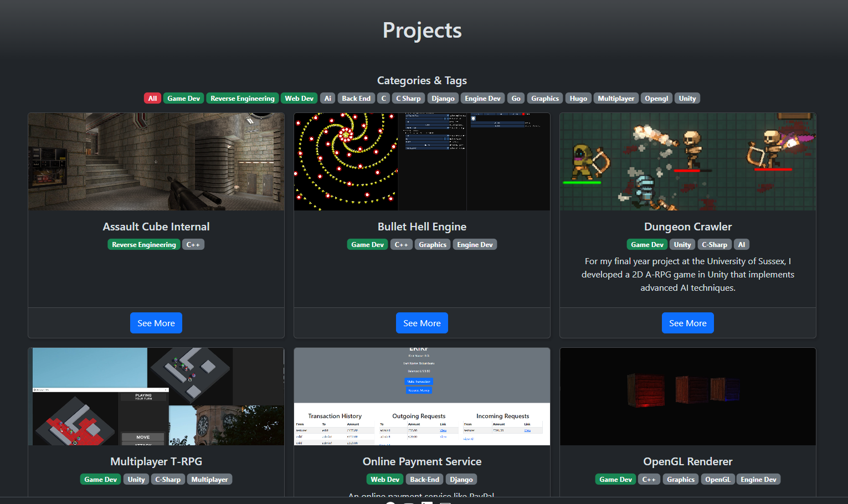Open the Dungeon Crawler pixel-art thumbnail
Image resolution: width=848 pixels, height=504 pixels.
point(688,162)
